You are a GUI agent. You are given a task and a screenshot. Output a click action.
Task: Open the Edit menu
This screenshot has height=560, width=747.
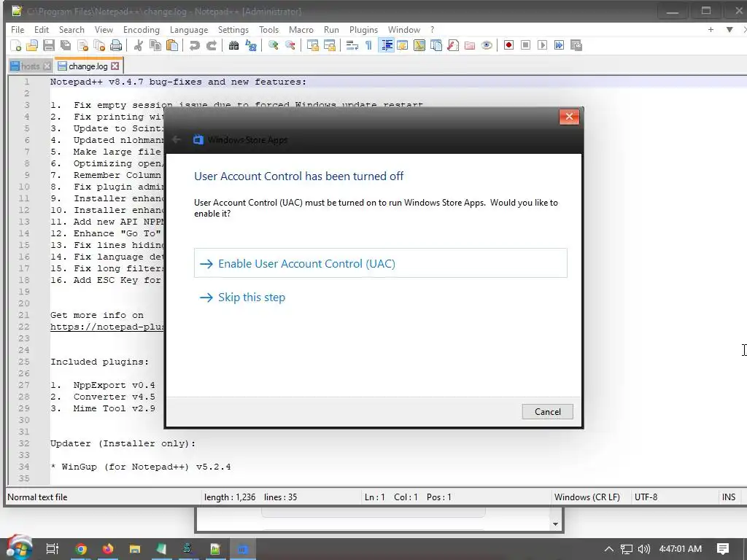(x=42, y=29)
